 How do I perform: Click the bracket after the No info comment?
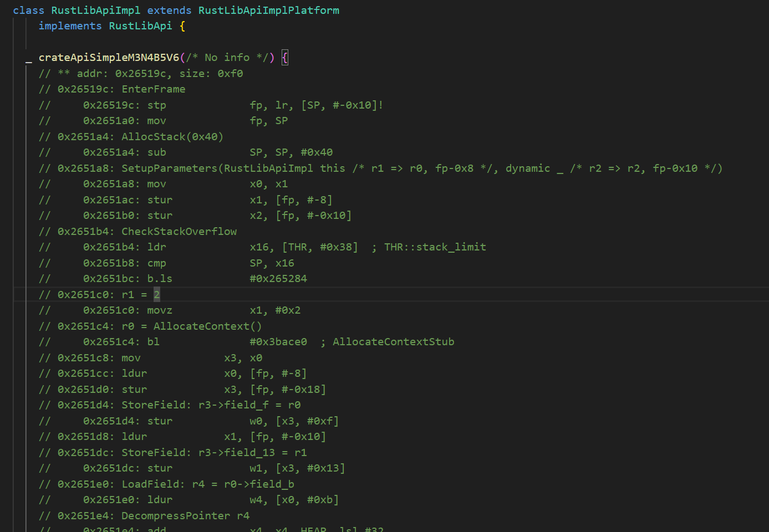[285, 58]
